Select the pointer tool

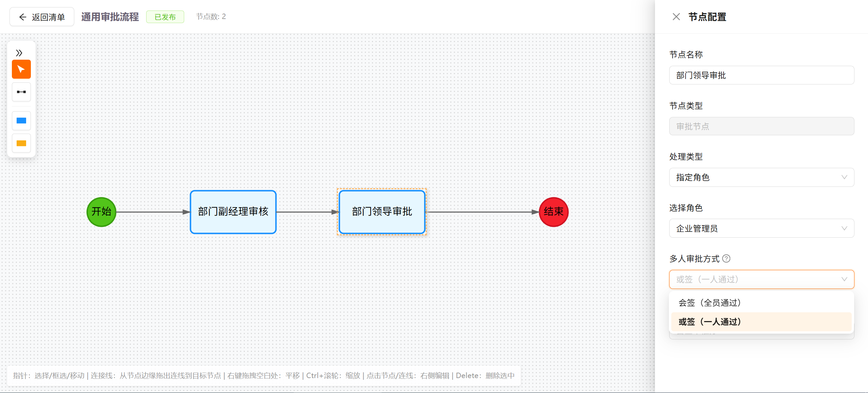point(21,69)
